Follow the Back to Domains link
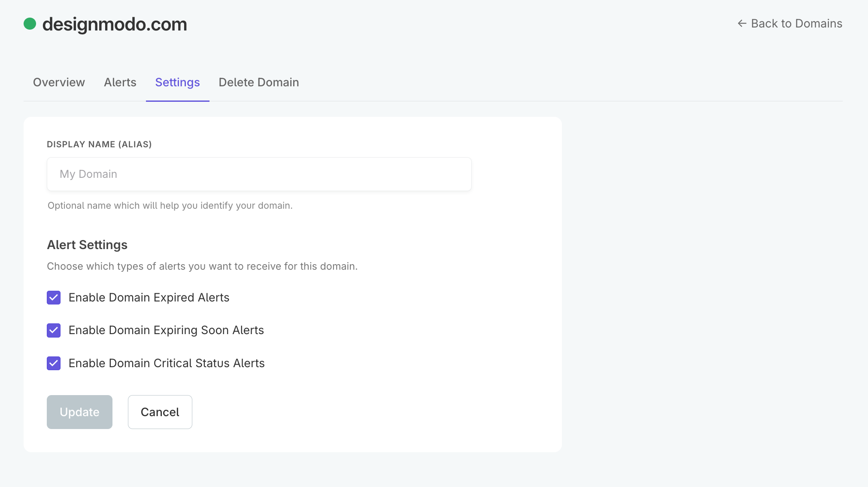 [x=796, y=23]
